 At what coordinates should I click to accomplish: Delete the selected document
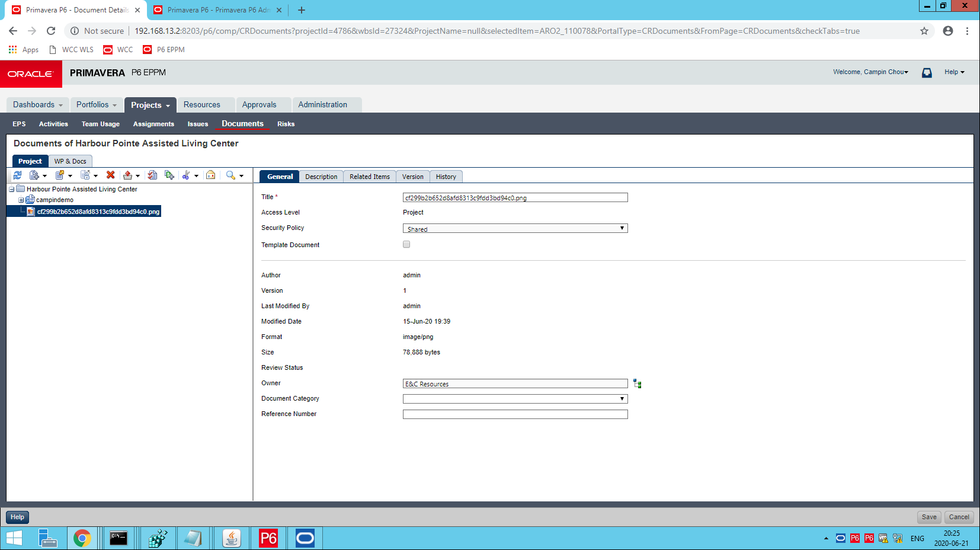click(x=110, y=175)
